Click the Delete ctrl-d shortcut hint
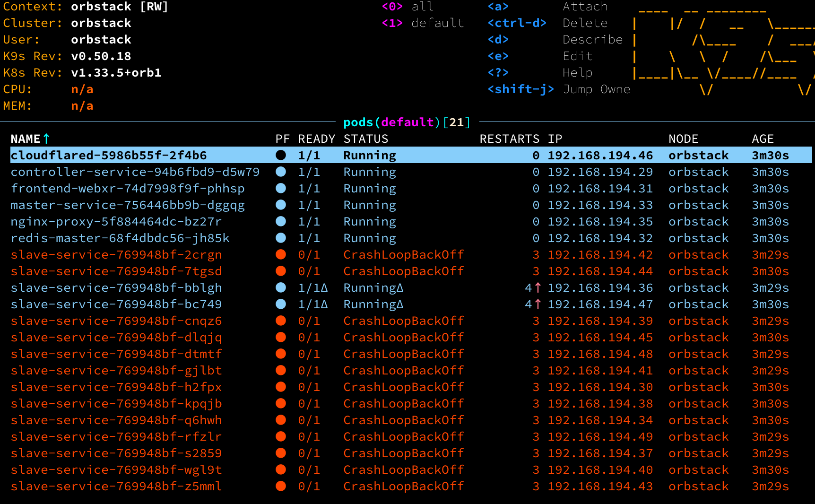This screenshot has height=504, width=815. (585, 23)
